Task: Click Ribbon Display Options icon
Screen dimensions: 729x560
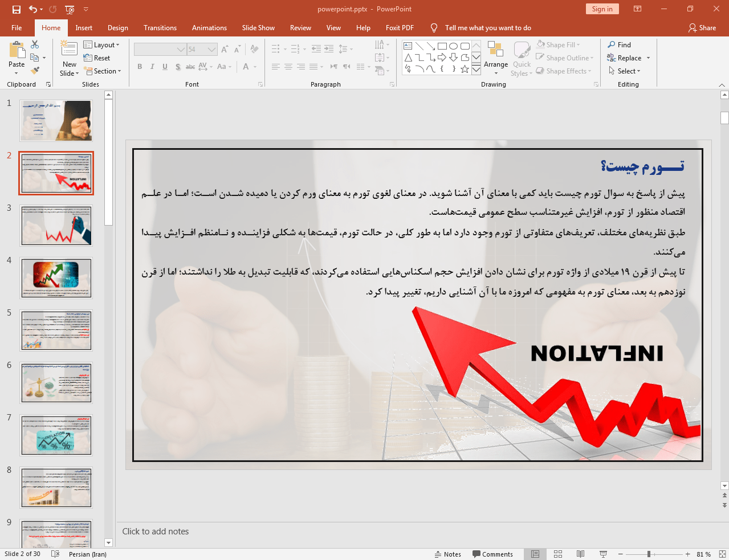Action: click(638, 9)
